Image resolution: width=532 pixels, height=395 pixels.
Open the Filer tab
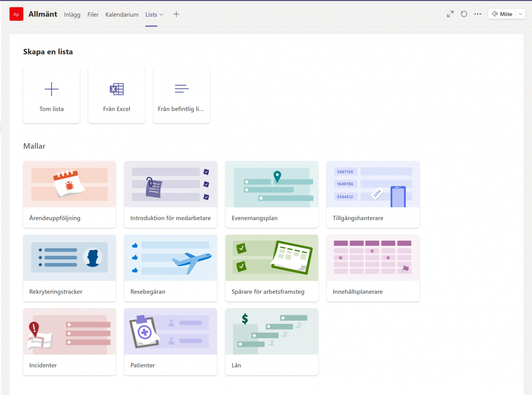coord(93,15)
